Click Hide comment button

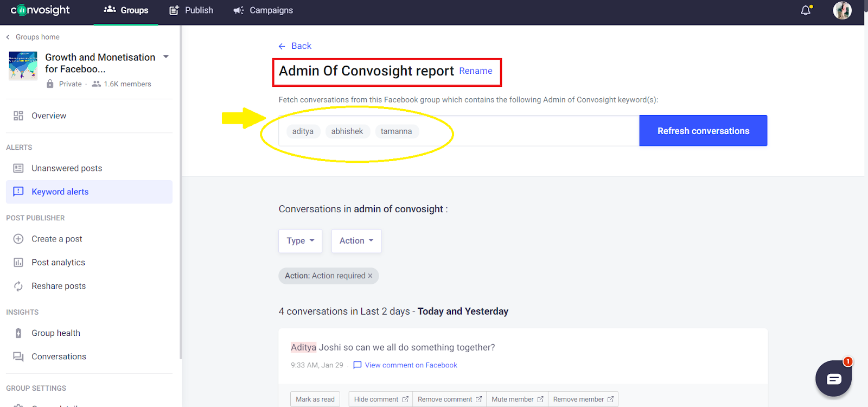381,399
